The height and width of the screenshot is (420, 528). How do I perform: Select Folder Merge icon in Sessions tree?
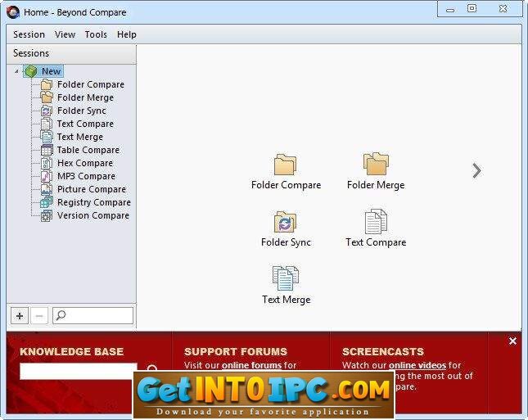click(47, 97)
